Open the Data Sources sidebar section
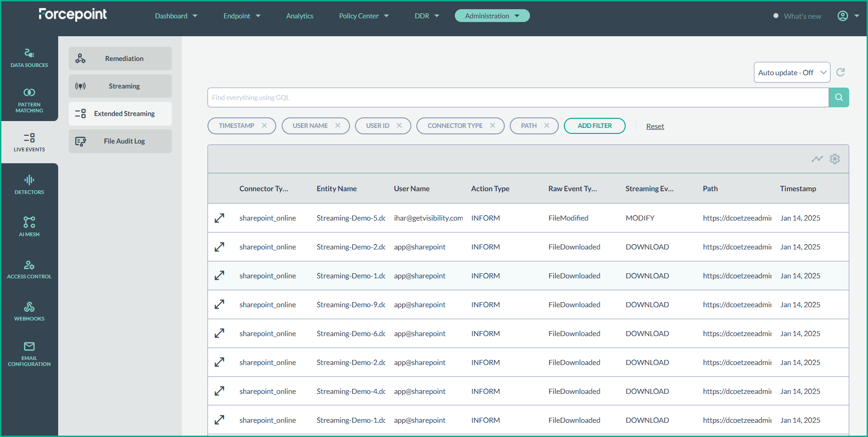The height and width of the screenshot is (437, 868). point(29,58)
